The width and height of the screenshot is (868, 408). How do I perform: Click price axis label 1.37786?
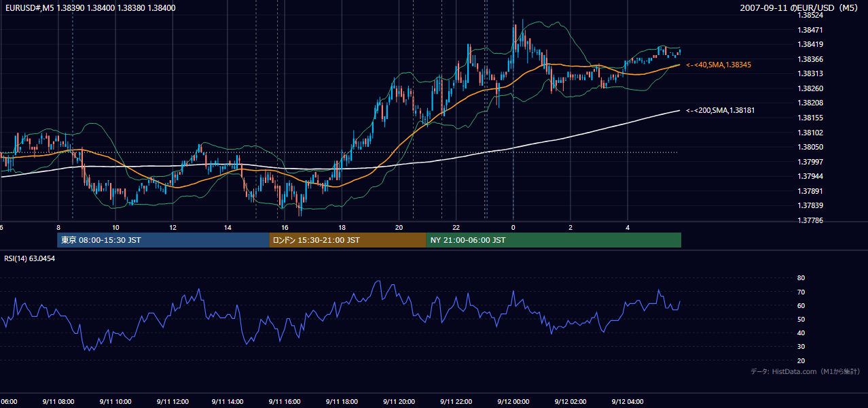(x=810, y=220)
